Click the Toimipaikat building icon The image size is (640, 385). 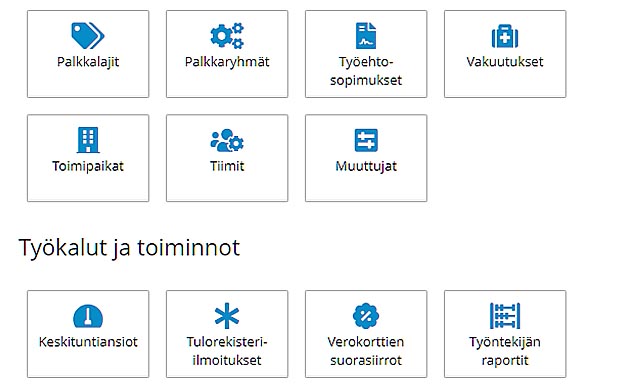[88, 140]
